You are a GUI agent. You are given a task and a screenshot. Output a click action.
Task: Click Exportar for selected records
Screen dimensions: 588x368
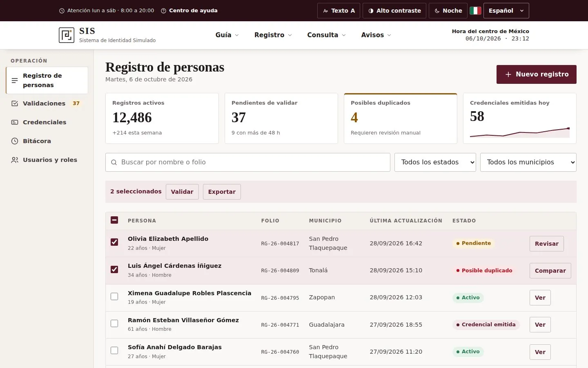click(222, 192)
